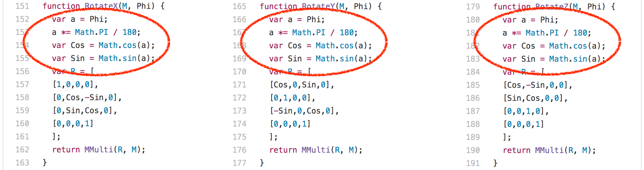The image size is (644, 170).
Task: Click the MMulti call on line 190
Action: [549, 150]
